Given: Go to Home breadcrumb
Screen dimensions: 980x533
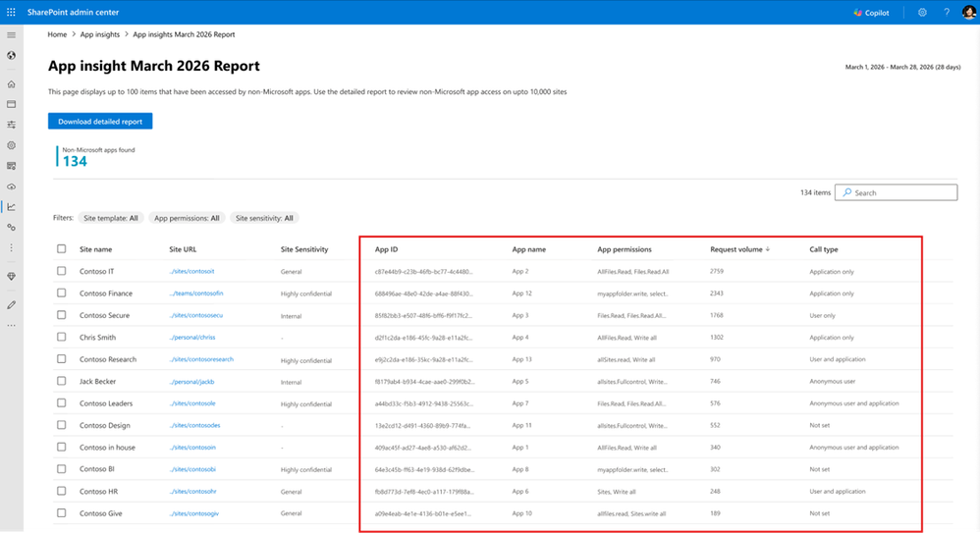Looking at the screenshot, I should [x=57, y=34].
